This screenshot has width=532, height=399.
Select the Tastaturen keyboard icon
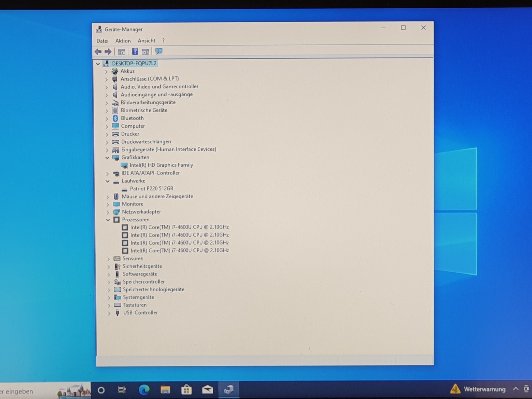117,305
